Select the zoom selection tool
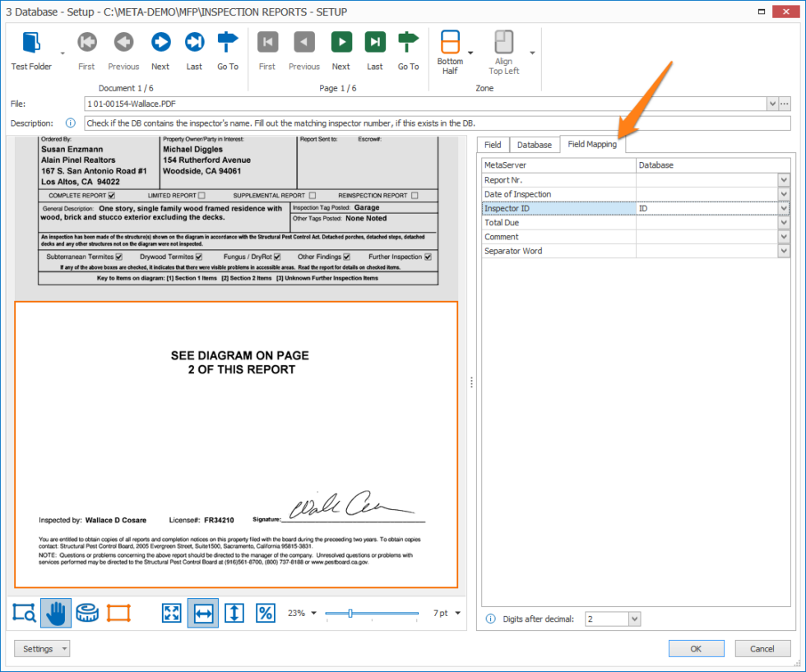The image size is (806, 672). coord(23,613)
